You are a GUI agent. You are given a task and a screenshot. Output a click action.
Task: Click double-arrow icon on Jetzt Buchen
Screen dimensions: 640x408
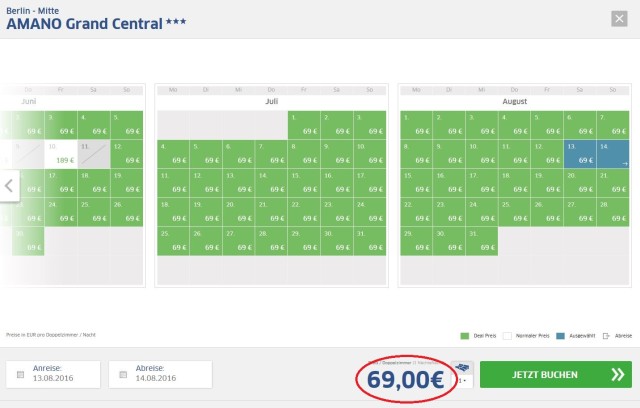[618, 374]
